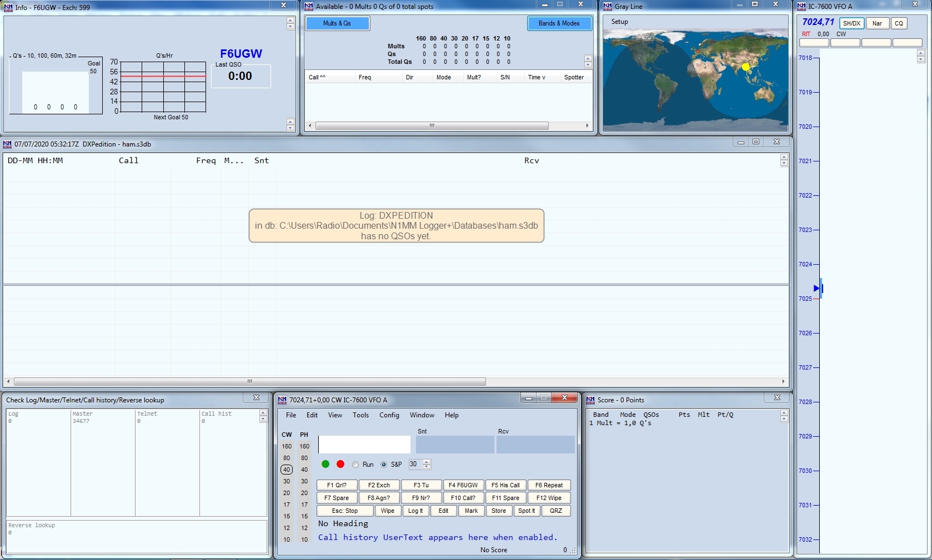Open the Edit menu in entry window
This screenshot has width=932, height=560.
pos(312,415)
